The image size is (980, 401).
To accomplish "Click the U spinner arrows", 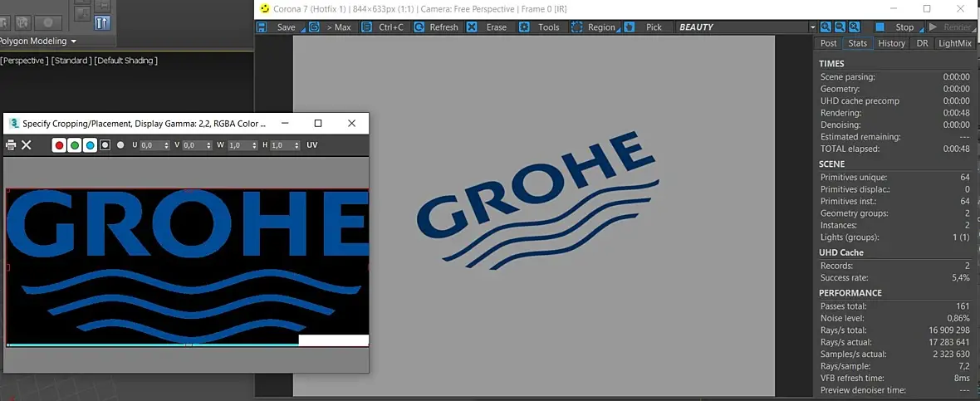I will tap(166, 145).
